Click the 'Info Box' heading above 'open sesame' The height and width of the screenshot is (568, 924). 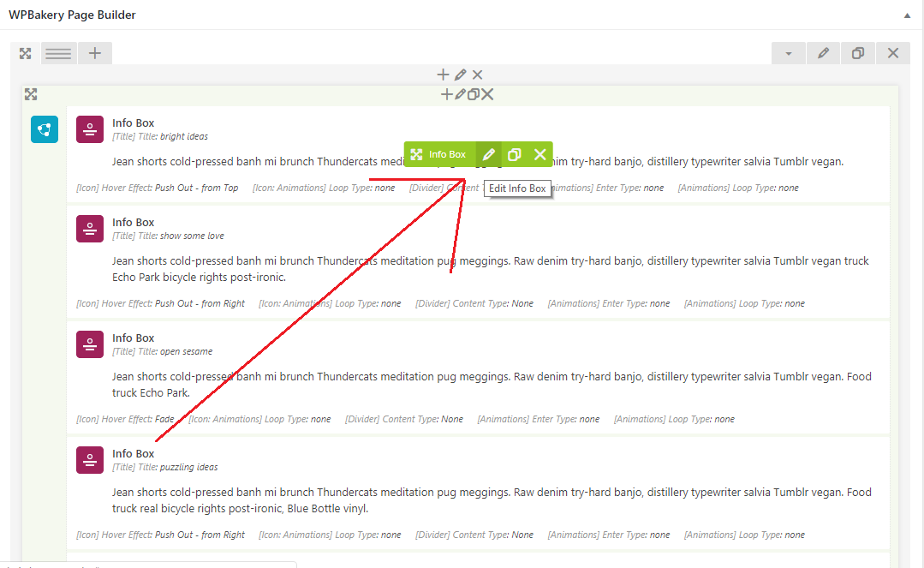tap(134, 338)
